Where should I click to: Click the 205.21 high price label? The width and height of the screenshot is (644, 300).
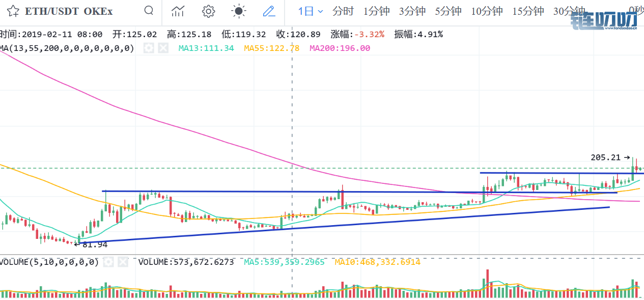click(606, 158)
